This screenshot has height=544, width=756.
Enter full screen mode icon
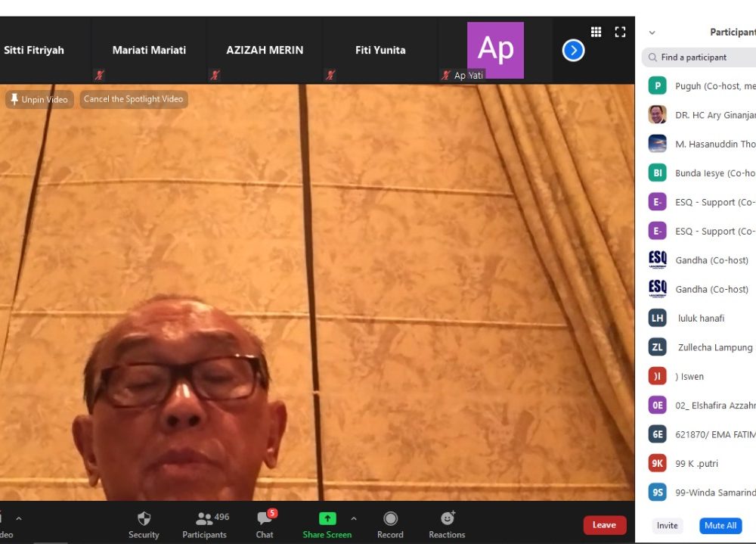(x=620, y=32)
